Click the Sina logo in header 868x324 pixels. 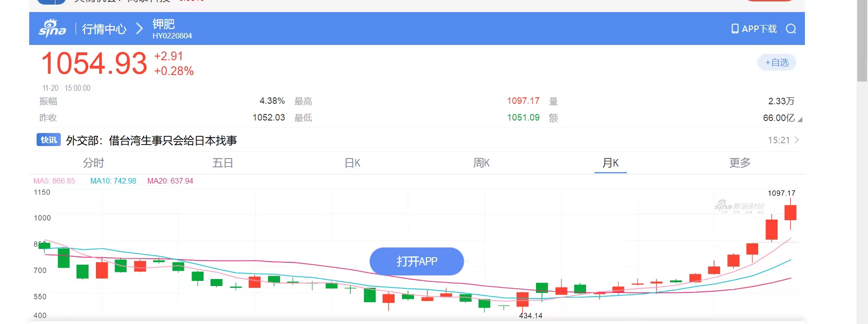[x=52, y=28]
